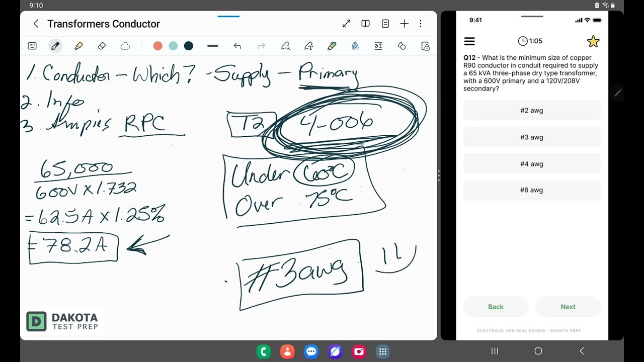Open the note's three-dot more options
Screen dimensions: 644x362
[x=421, y=24]
